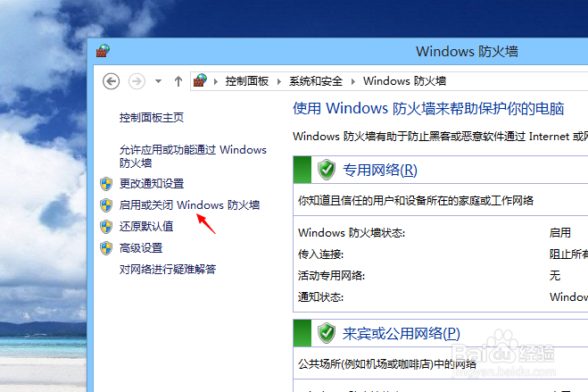Expand the chevron after 控制面板 breadcrumb
Screen dimensions: 588x392
coord(279,81)
